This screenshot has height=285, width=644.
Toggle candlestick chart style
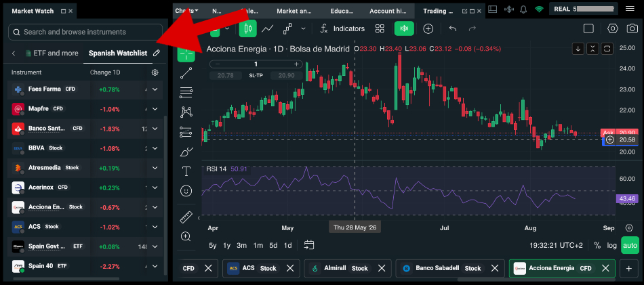point(247,28)
